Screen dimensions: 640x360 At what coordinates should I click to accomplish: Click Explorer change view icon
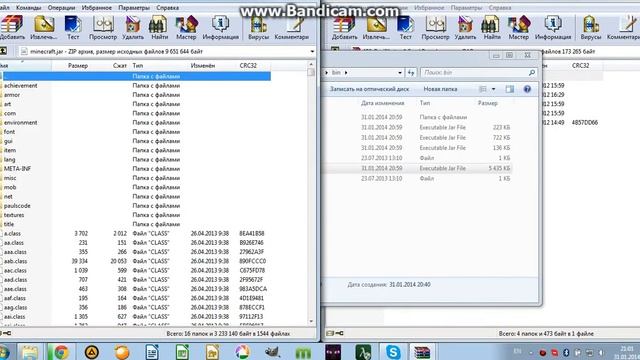tap(483, 89)
